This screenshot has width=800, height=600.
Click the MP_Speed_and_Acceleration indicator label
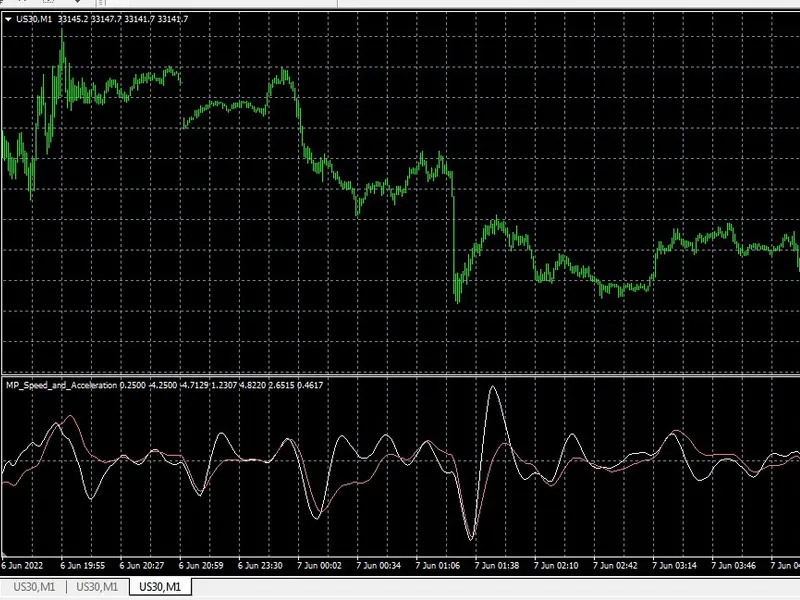[x=62, y=385]
